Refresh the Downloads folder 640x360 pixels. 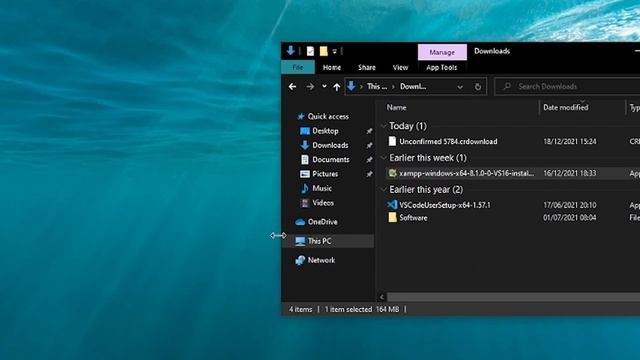[478, 87]
